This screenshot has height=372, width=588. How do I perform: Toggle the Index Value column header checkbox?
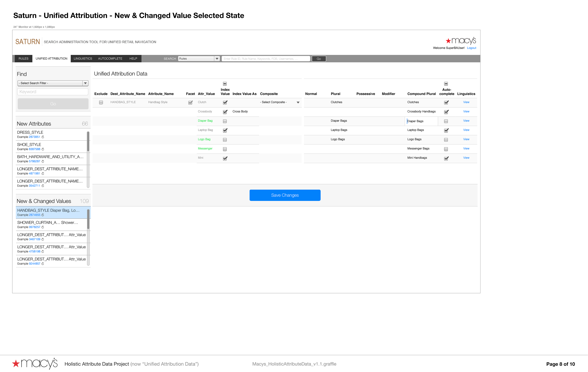(225, 84)
